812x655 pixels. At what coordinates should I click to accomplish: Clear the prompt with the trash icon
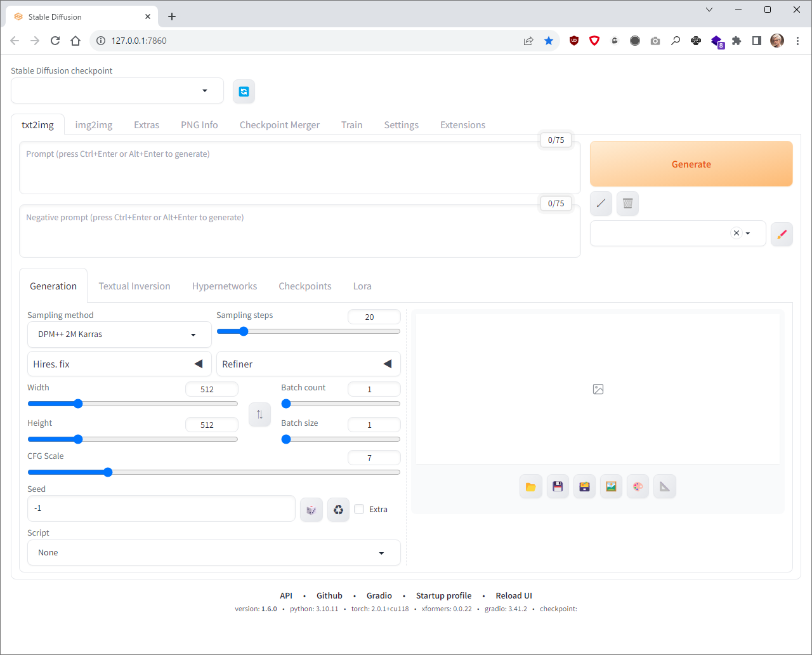[x=627, y=203]
